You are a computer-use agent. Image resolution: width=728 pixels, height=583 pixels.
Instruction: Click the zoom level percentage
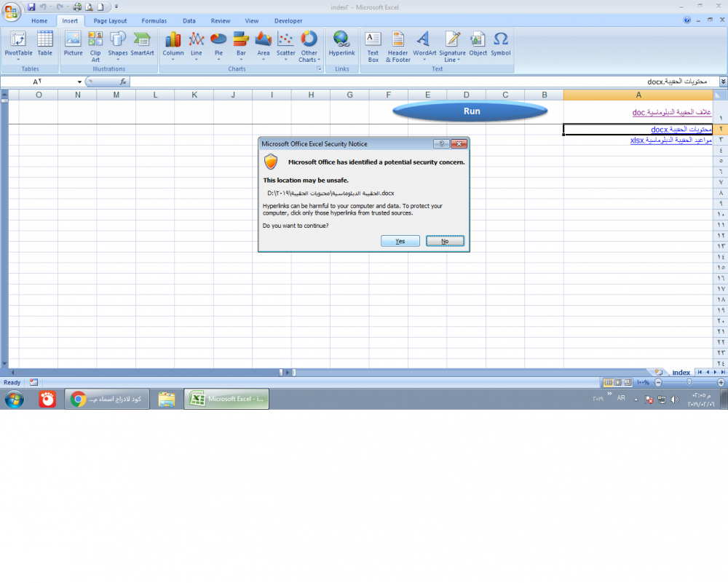coord(643,382)
